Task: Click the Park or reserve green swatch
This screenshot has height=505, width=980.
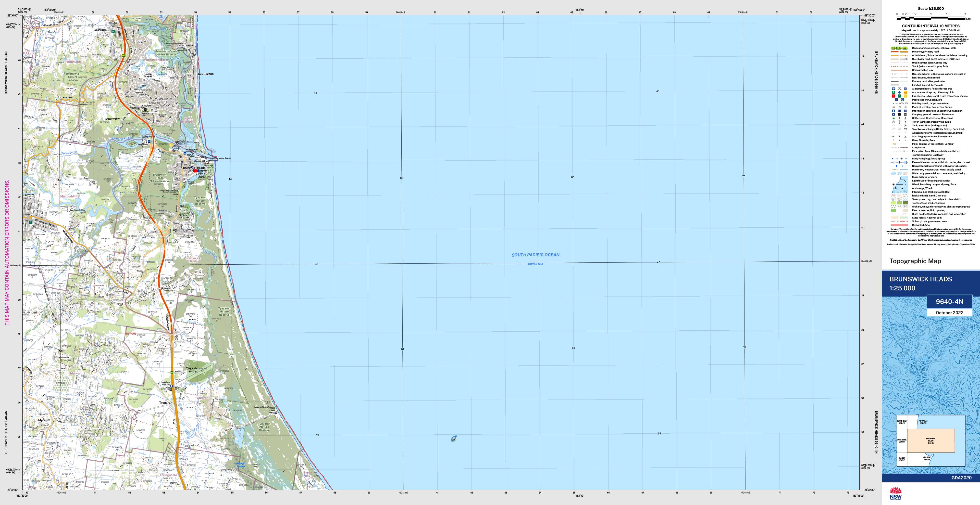Action: [894, 210]
